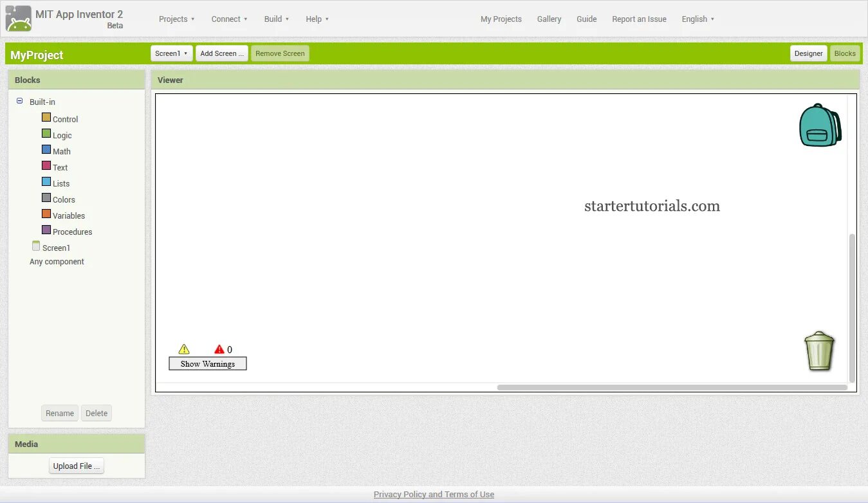Select the Procedures blocks purple icon
The width and height of the screenshot is (868, 503).
pos(46,230)
